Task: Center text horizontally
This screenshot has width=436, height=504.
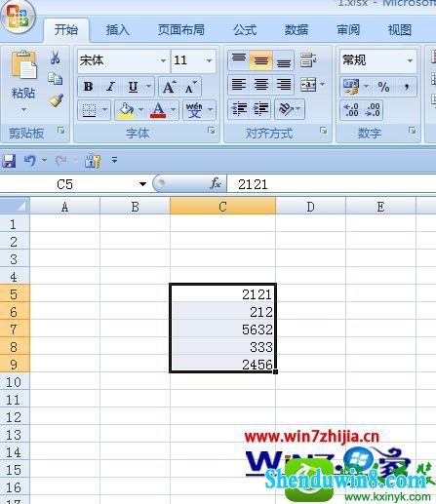Action: point(261,85)
